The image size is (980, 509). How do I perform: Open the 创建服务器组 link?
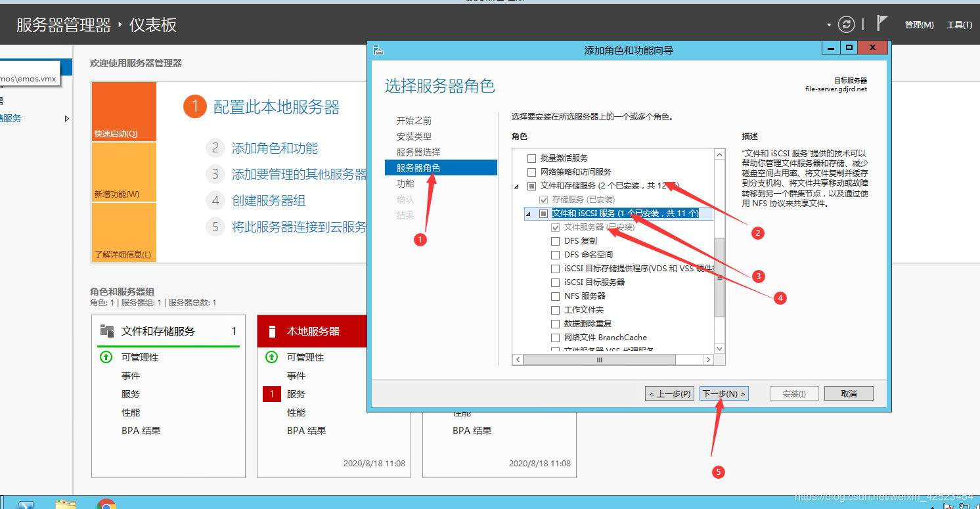269,201
